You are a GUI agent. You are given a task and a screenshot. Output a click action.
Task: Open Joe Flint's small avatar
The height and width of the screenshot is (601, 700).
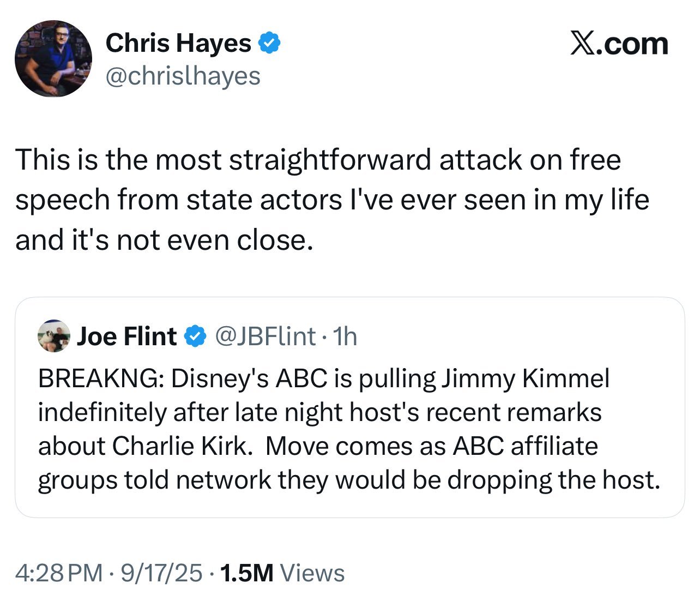(54, 336)
